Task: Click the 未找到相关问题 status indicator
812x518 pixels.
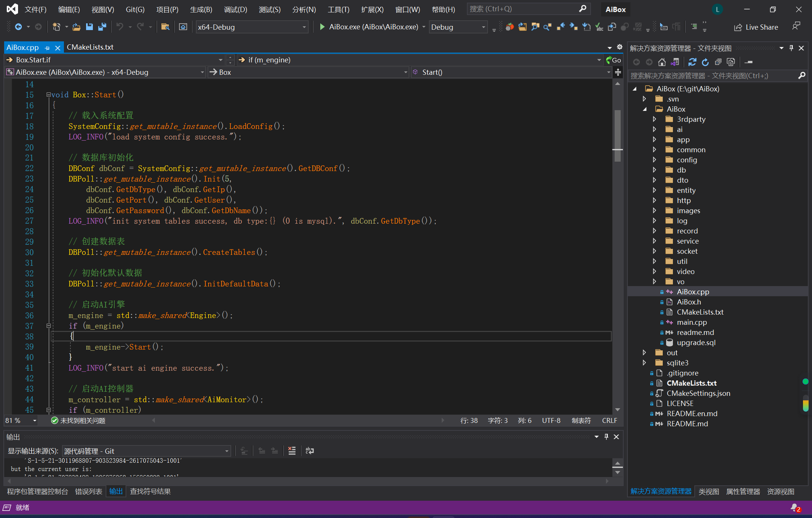Action: pos(78,420)
